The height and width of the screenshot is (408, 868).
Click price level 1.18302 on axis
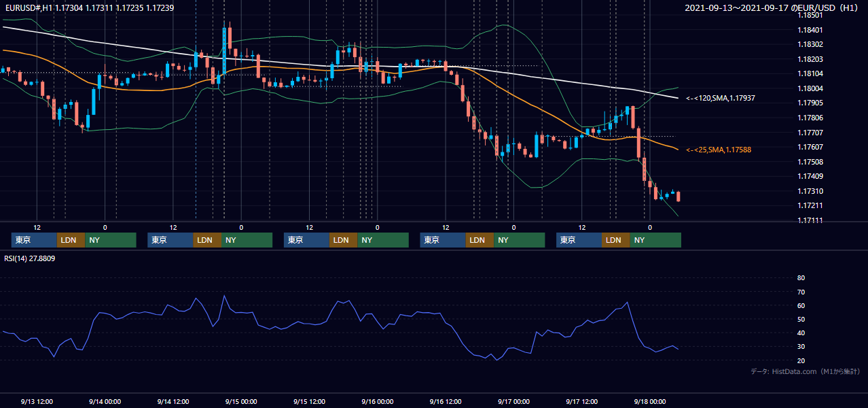point(810,44)
